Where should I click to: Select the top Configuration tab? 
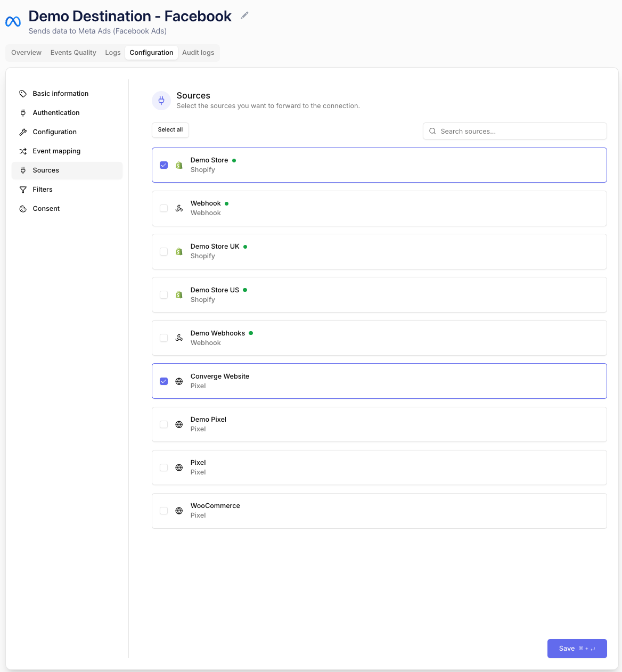151,53
